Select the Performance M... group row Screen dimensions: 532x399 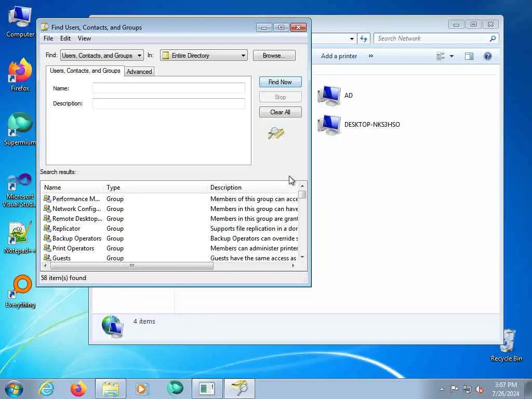point(169,199)
